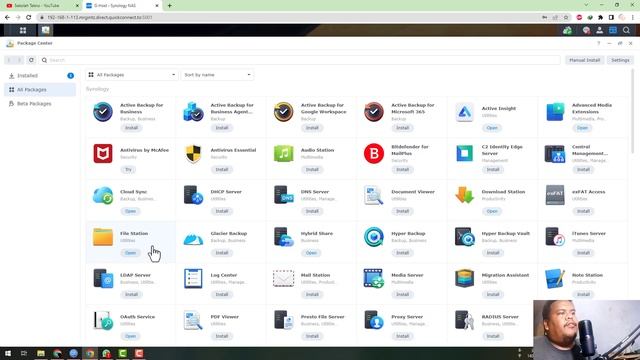Focus the Package Center search field
640x360 pixels.
point(300,60)
